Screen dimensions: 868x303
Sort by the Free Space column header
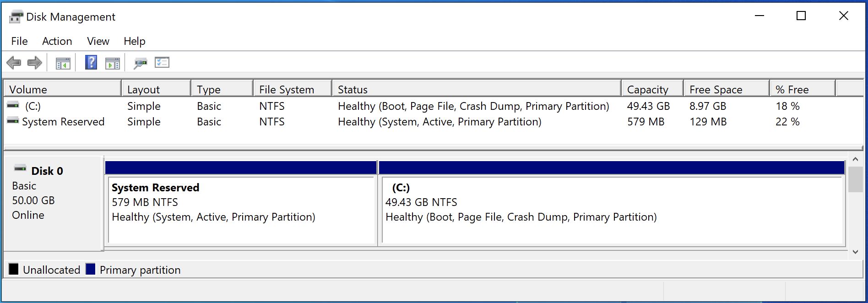click(x=726, y=89)
